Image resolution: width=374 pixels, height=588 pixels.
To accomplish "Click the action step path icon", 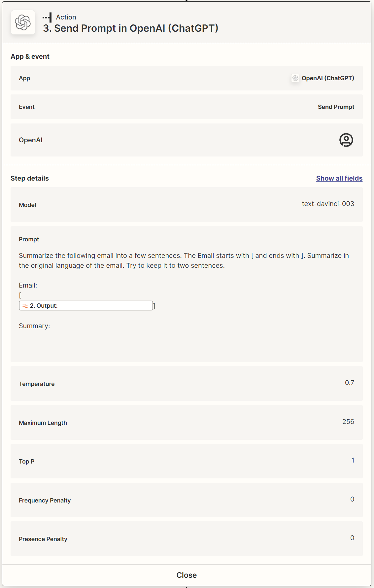I will pyautogui.click(x=47, y=17).
